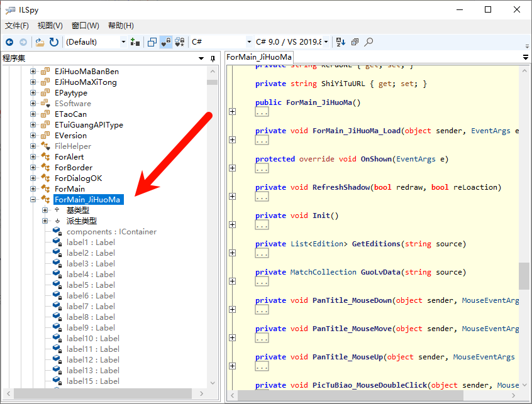Click the field icon beside label13 : Label
Viewport: 532px width, 404px height.
click(x=57, y=371)
